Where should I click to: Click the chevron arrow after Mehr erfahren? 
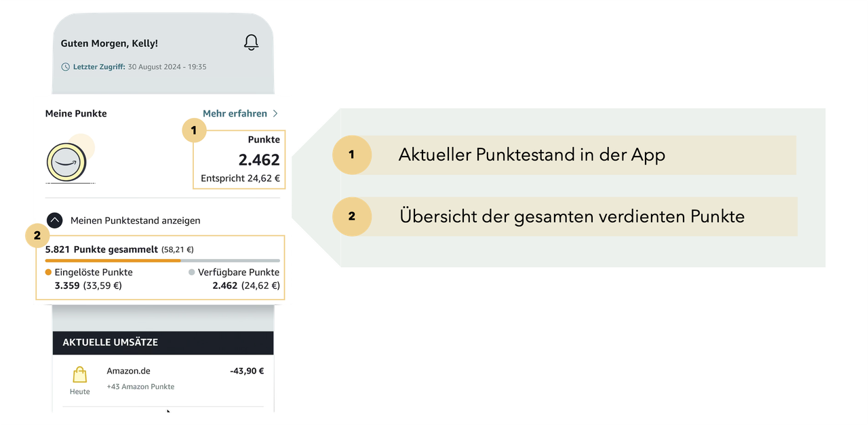pyautogui.click(x=275, y=114)
